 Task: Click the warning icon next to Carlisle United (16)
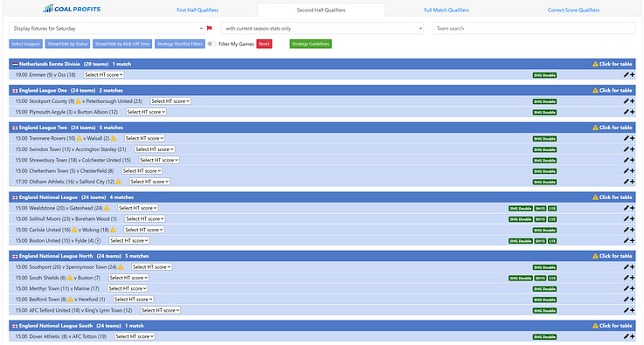[74, 230]
